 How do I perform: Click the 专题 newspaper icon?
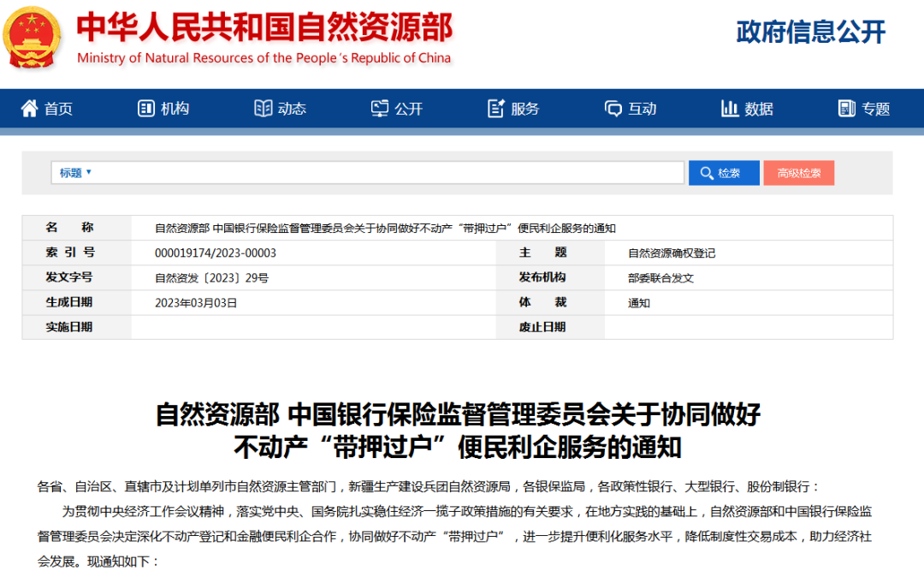pos(847,108)
